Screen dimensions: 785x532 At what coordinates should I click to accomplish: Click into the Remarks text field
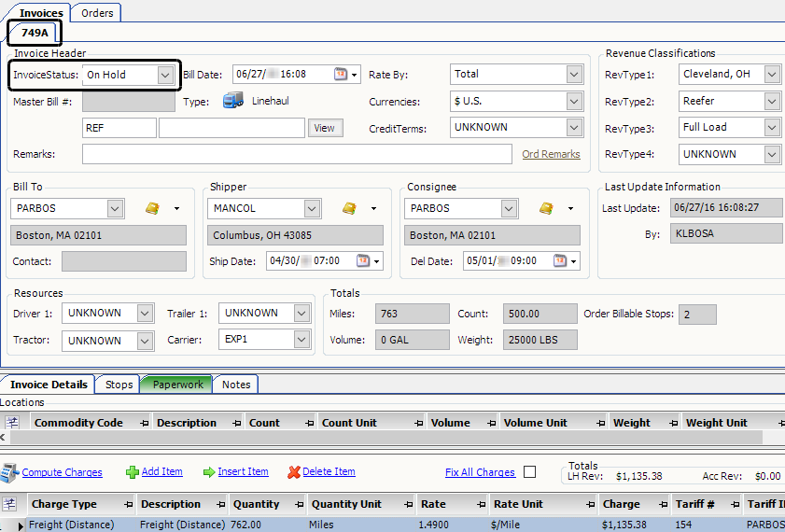[297, 154]
